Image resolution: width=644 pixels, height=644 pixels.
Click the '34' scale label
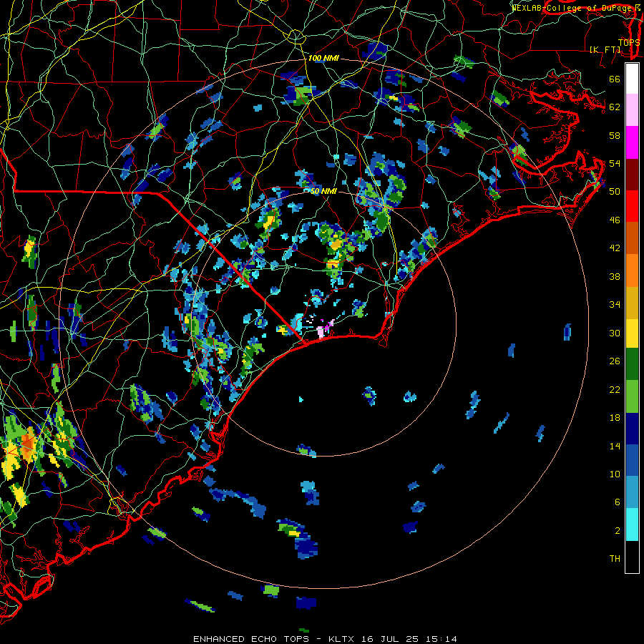tap(615, 304)
